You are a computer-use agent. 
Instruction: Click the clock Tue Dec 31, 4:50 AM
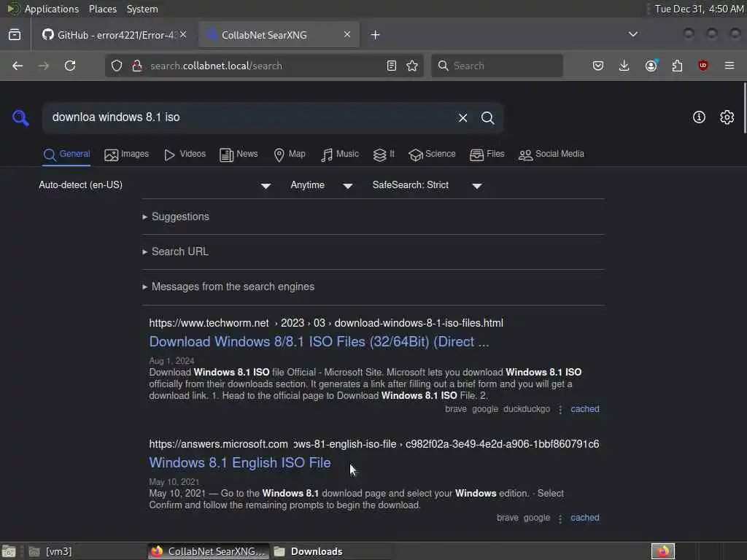point(699,9)
